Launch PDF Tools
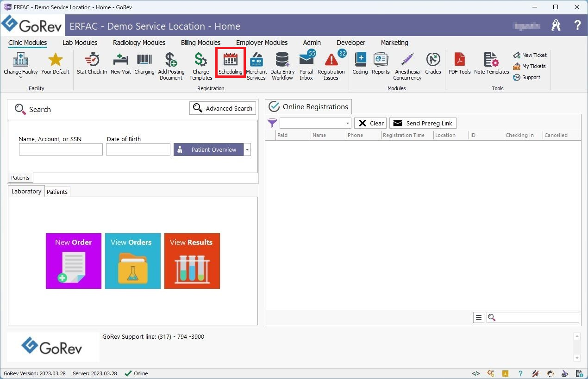The width and height of the screenshot is (588, 379). 459,63
